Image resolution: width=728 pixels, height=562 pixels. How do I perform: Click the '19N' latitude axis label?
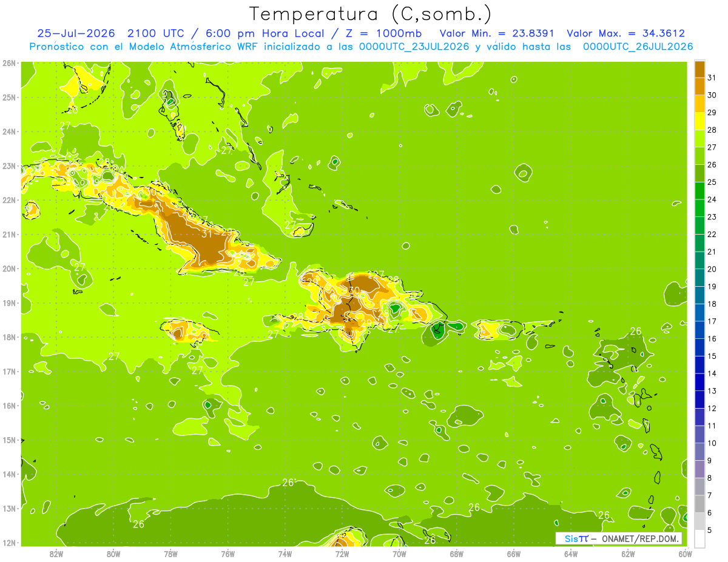[x=9, y=303]
